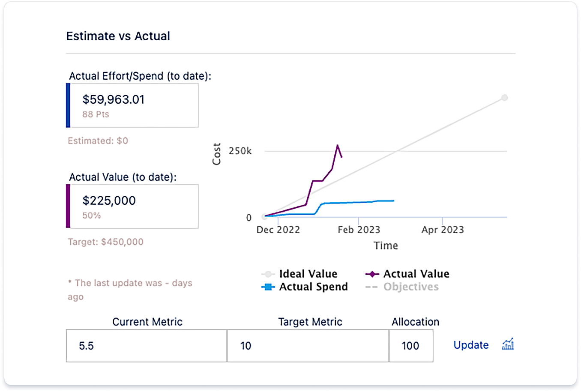This screenshot has width=581, height=392.
Task: Click the gray circle Ideal Value legend marker
Action: coord(267,274)
